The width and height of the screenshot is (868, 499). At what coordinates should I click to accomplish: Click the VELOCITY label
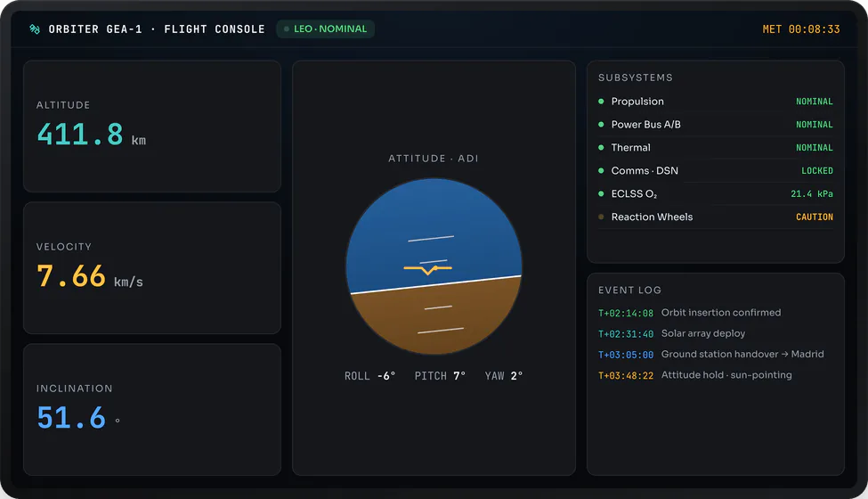[x=64, y=247]
